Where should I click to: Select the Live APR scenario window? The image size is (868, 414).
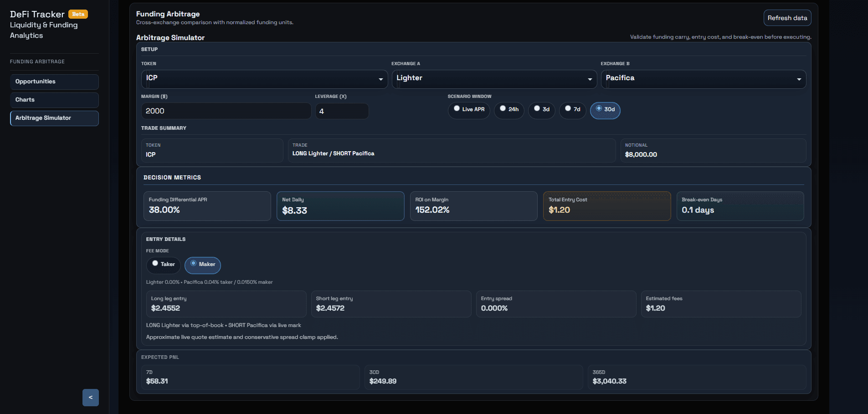tap(469, 110)
